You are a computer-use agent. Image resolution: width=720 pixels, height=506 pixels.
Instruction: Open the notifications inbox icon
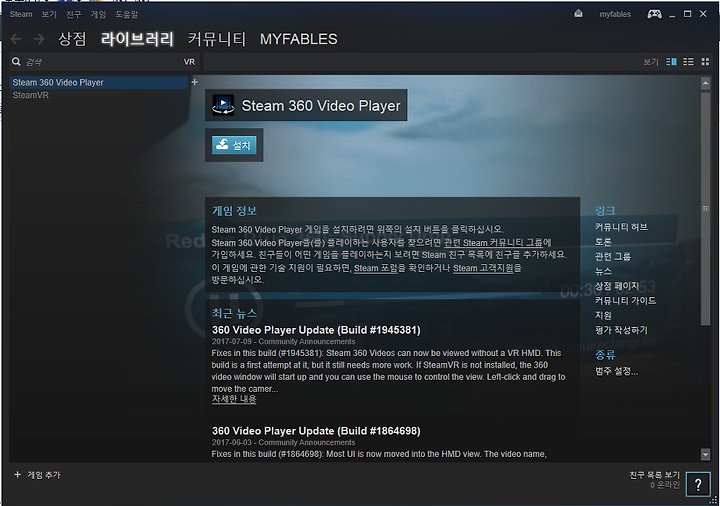click(x=578, y=14)
